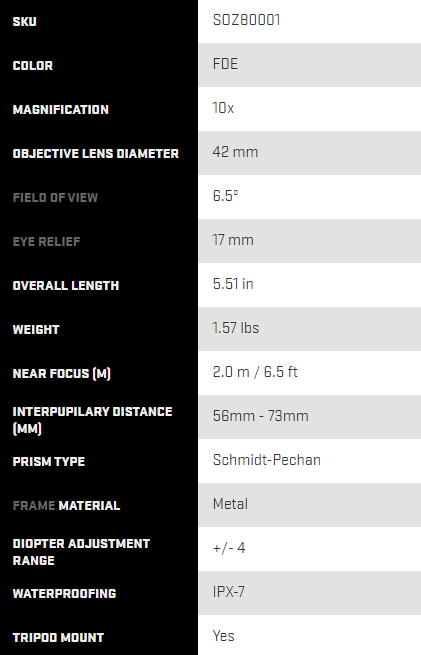Select the OVERALL LENGTH label
The height and width of the screenshot is (655, 421).
point(66,286)
